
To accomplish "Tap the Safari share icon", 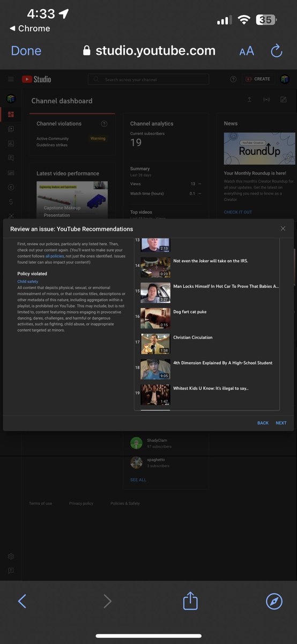I will pyautogui.click(x=190, y=601).
